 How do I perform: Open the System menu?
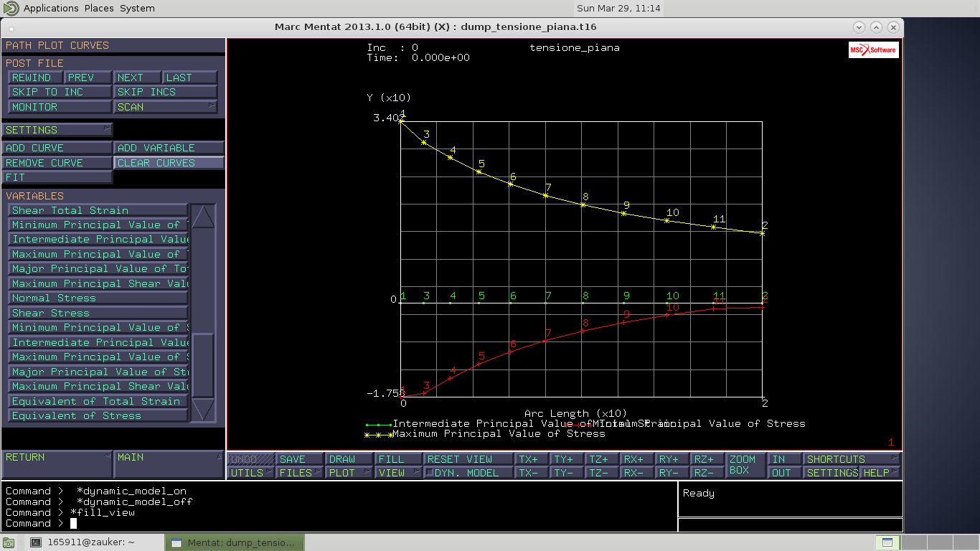tap(138, 8)
